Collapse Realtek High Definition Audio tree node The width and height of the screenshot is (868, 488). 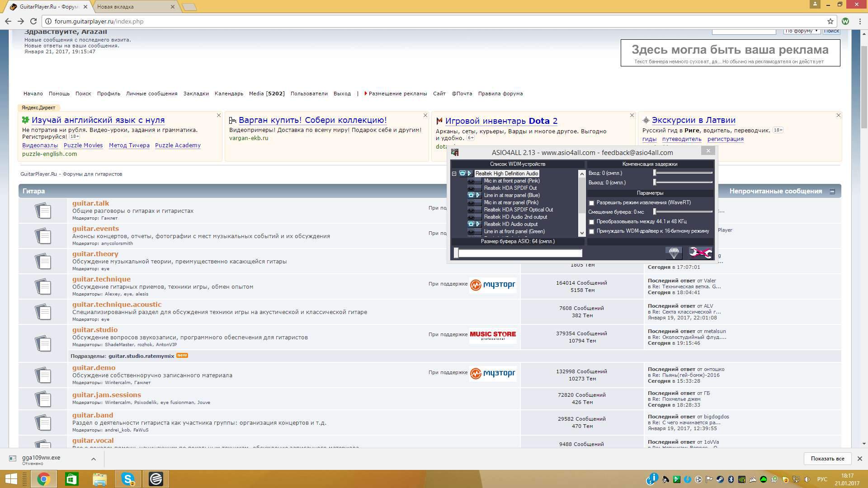coord(454,174)
